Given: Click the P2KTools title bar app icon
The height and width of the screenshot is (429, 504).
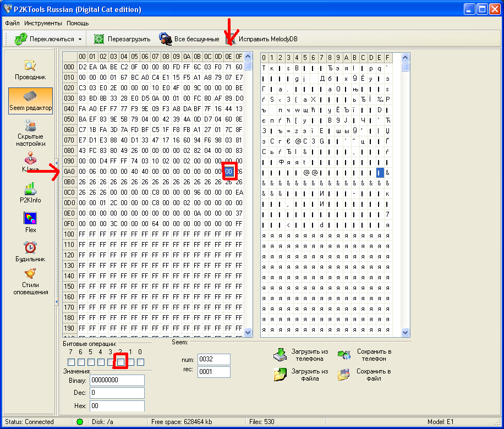Looking at the screenshot, I should coord(7,9).
